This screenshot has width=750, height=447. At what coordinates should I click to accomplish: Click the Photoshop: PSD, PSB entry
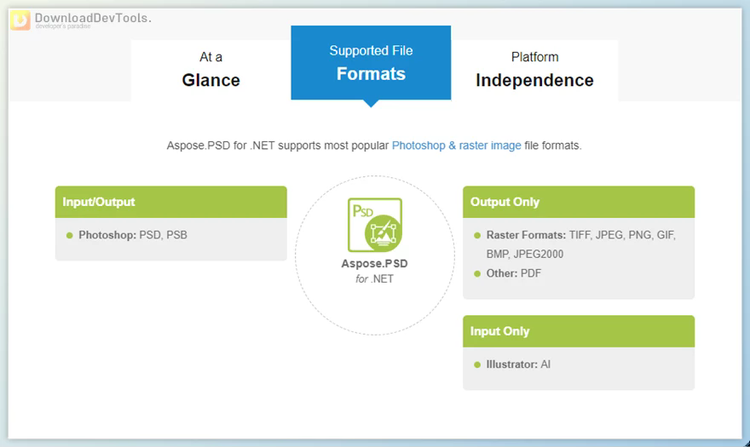pyautogui.click(x=132, y=235)
